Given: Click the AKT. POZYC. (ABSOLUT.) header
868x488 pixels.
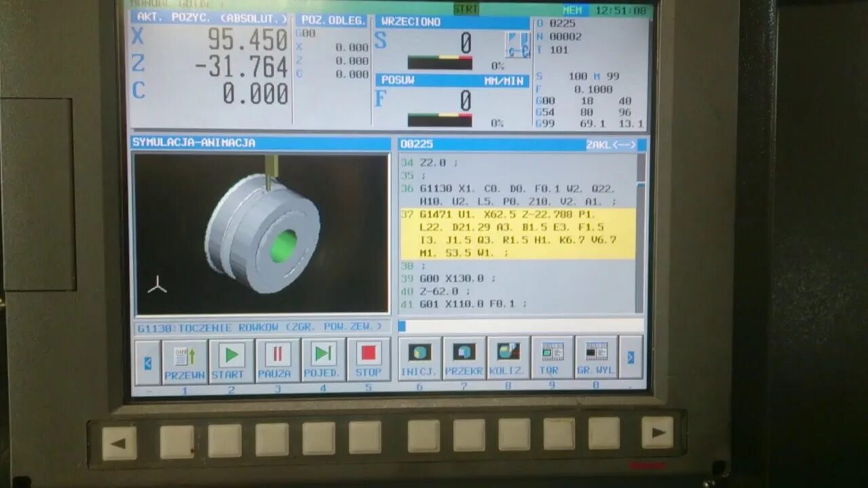Looking at the screenshot, I should tap(211, 18).
